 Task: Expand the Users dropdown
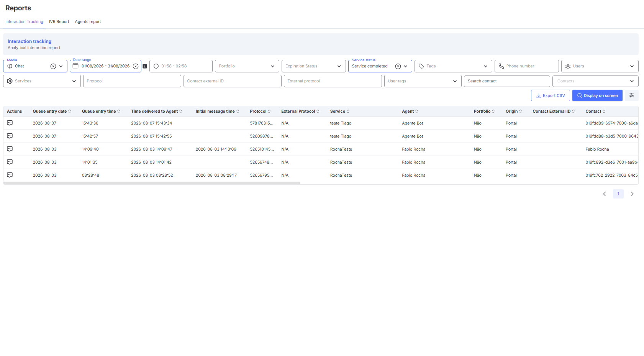632,66
